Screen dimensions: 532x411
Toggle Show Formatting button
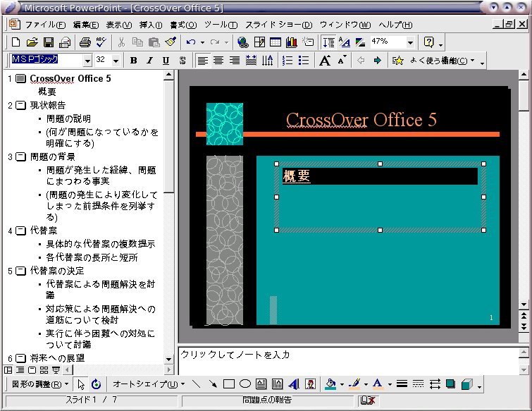click(345, 42)
